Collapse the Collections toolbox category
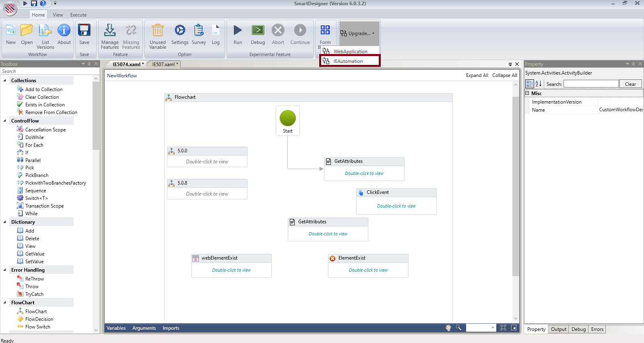Viewport: 644px width, 343px height. point(5,81)
